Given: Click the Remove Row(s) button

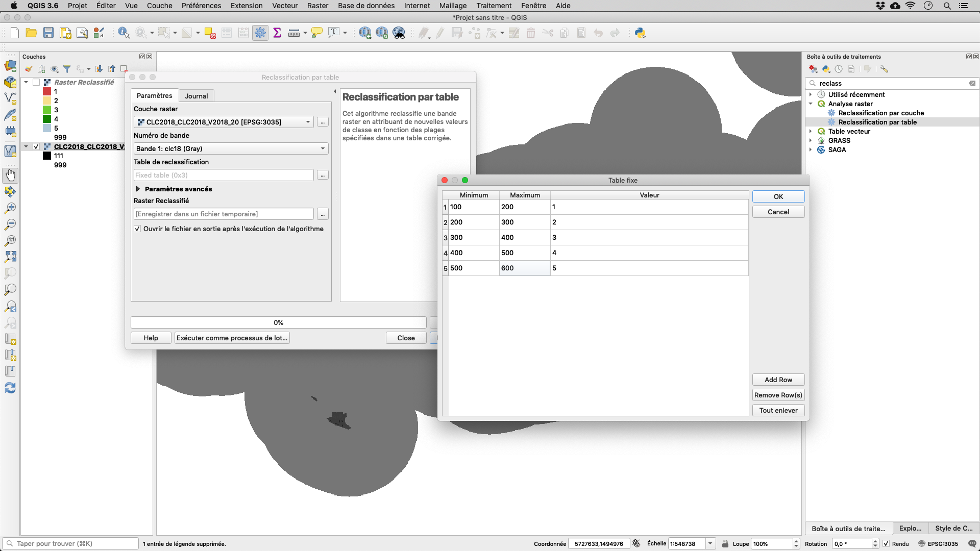Looking at the screenshot, I should (778, 395).
